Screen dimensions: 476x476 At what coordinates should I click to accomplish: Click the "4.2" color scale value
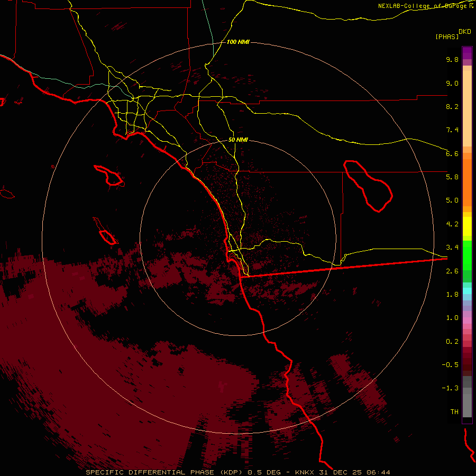pyautogui.click(x=452, y=224)
